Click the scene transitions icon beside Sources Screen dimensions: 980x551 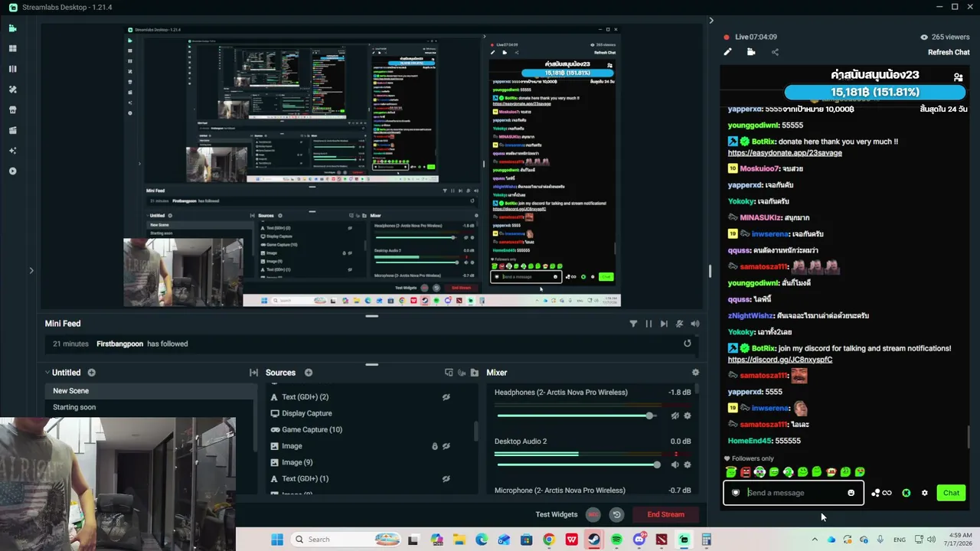[x=253, y=373]
